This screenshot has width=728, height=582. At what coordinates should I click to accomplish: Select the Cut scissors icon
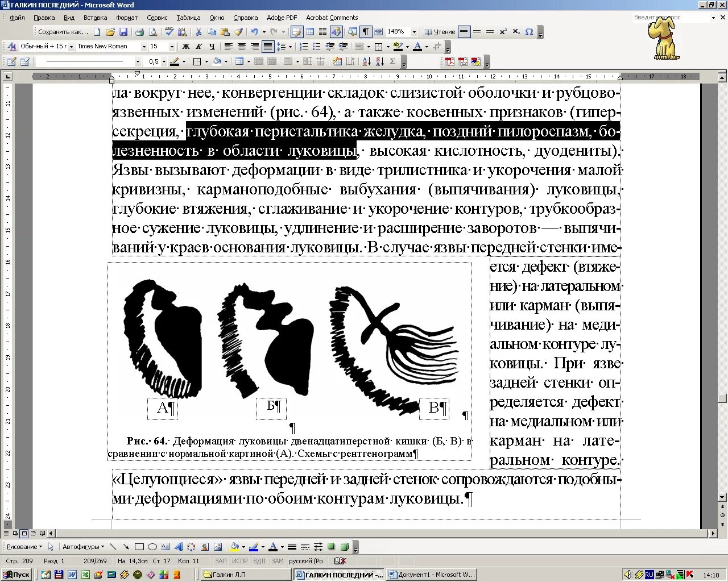pos(198,32)
